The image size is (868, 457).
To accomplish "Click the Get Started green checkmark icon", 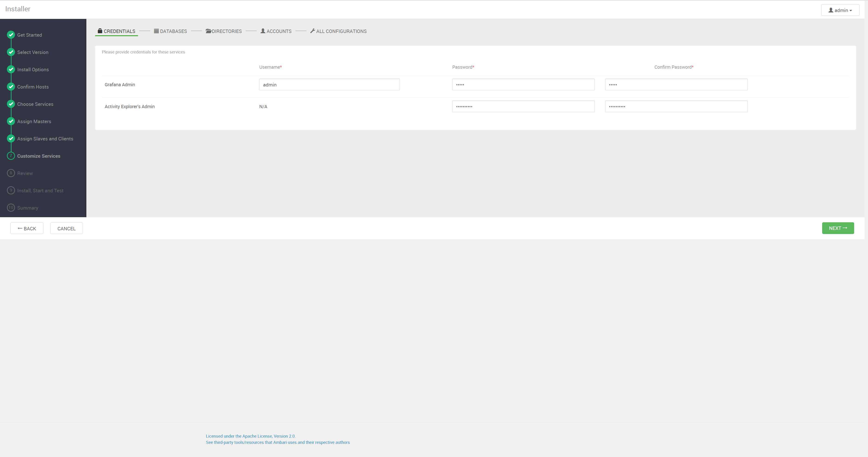I will pos(11,35).
